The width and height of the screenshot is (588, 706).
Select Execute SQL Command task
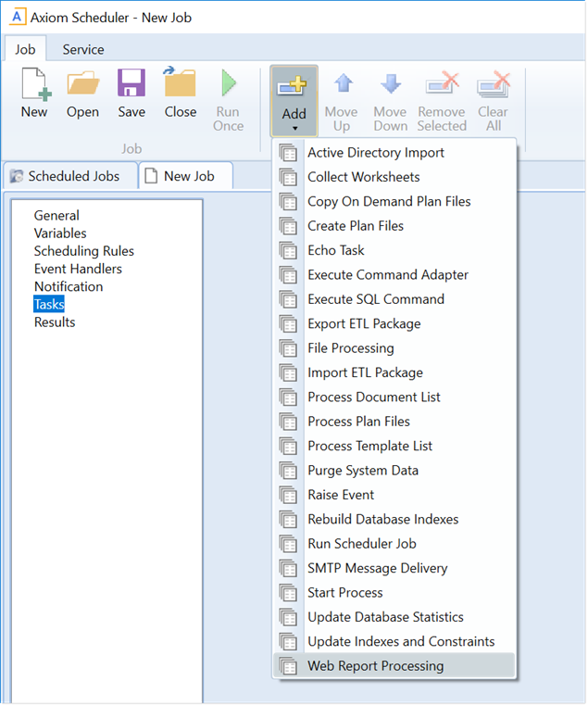tap(375, 299)
